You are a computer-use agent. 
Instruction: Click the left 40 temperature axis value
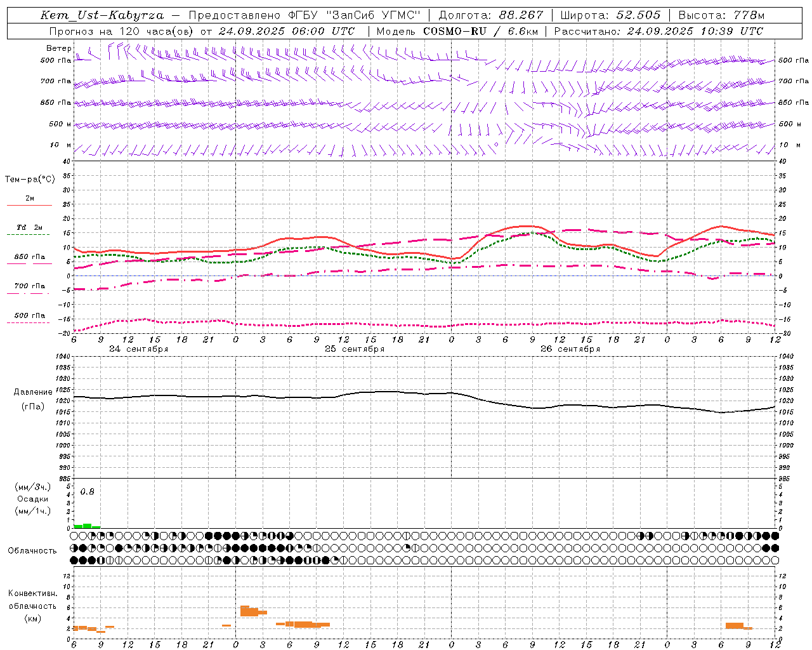(67, 161)
